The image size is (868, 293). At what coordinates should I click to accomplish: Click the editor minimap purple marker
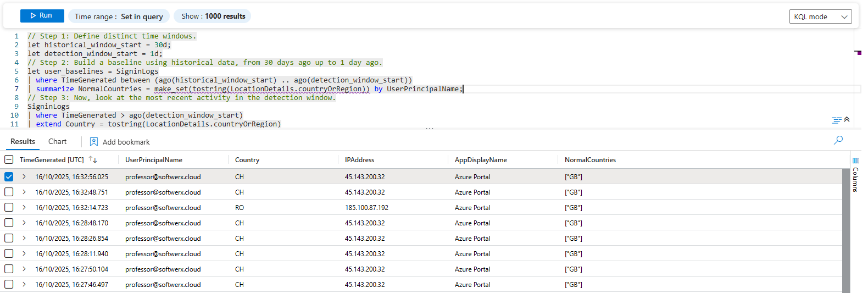pyautogui.click(x=858, y=53)
